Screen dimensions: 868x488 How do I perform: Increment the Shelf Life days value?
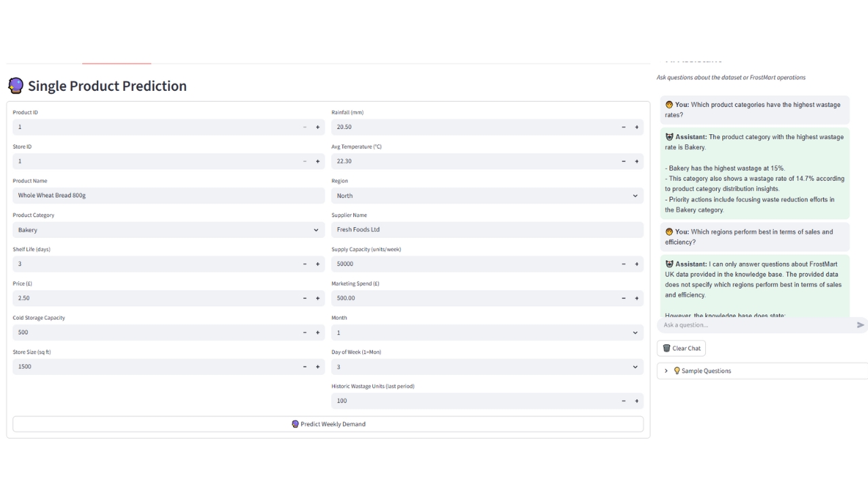317,264
